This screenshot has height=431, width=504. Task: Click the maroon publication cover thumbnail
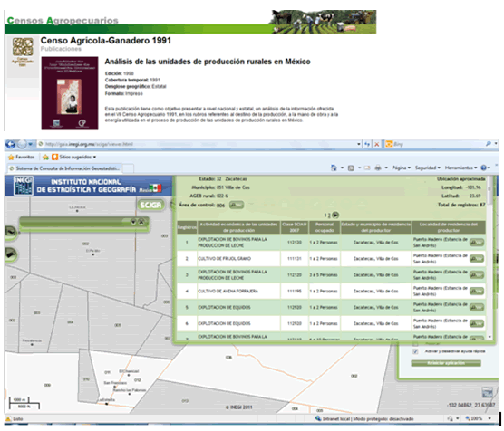click(x=70, y=93)
